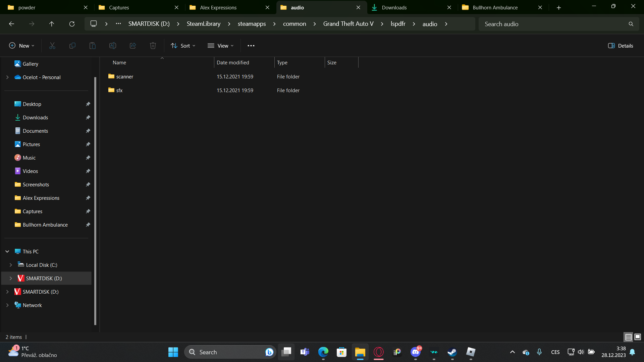Click the Cut scissors icon
This screenshot has width=644, height=362.
pyautogui.click(x=52, y=46)
